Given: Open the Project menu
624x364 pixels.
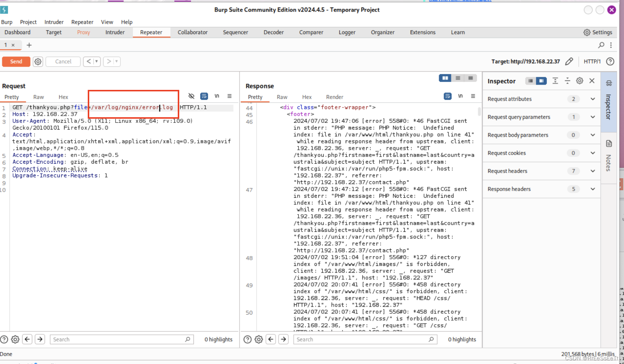Looking at the screenshot, I should tap(28, 22).
